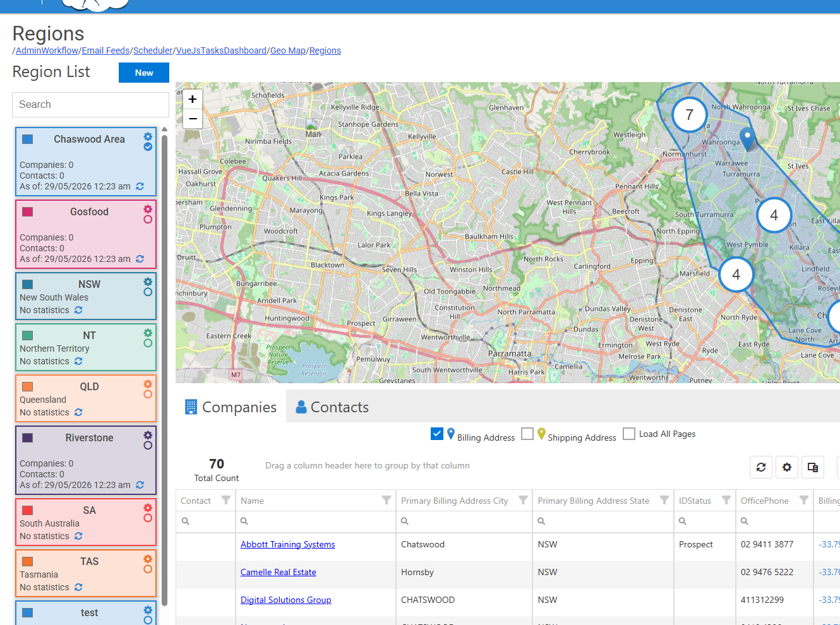Open Scheduler breadcrumb link

pos(153,51)
